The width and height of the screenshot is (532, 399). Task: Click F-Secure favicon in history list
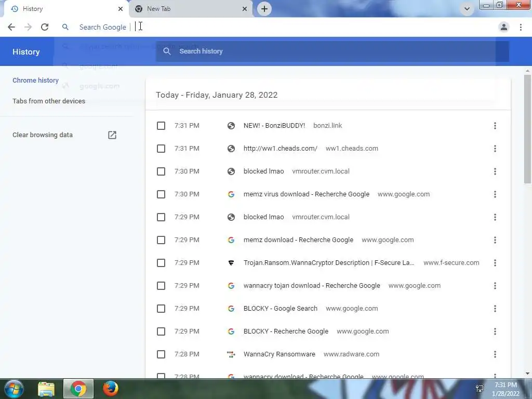[231, 263]
